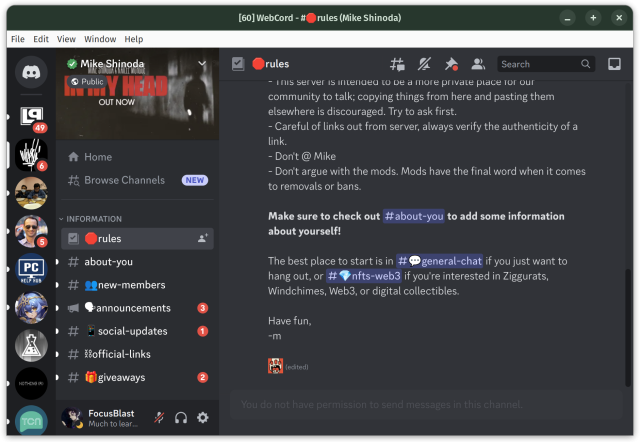Image resolution: width=640 pixels, height=442 pixels.
Task: Click create invite icon on rules channel
Action: point(202,238)
